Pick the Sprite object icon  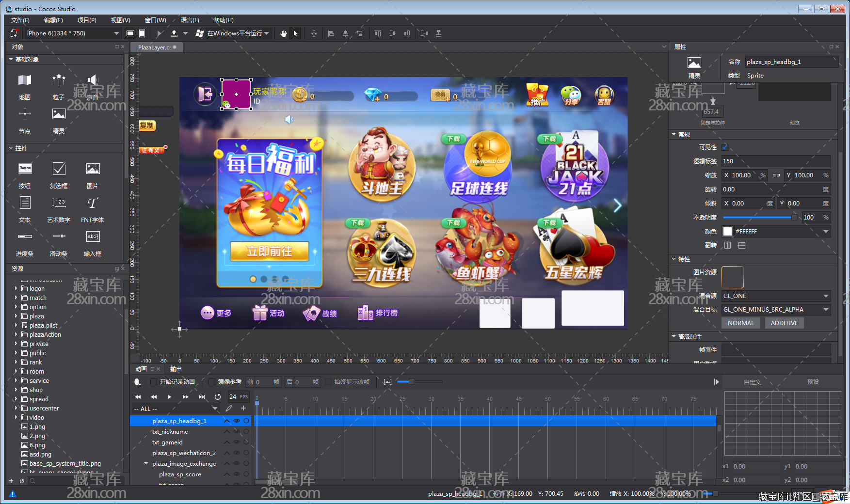59,114
